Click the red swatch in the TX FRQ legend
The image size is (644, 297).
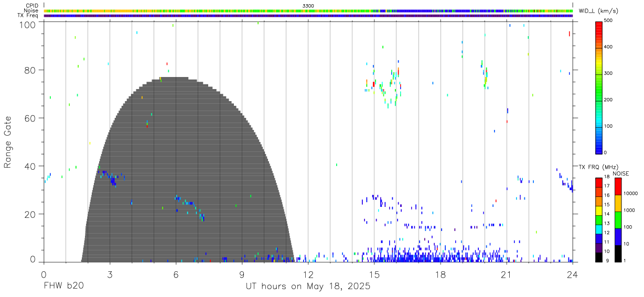tap(599, 182)
